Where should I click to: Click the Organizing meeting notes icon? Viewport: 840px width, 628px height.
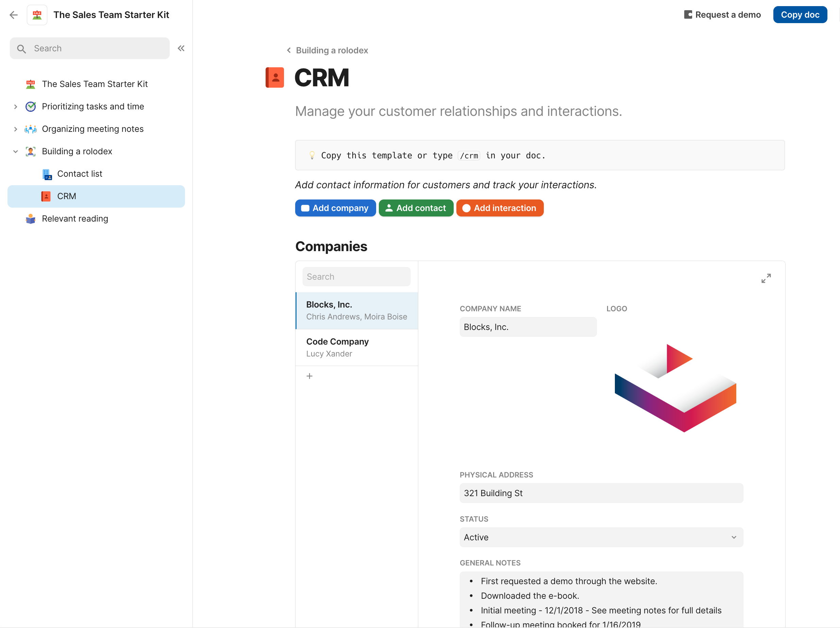pyautogui.click(x=30, y=129)
